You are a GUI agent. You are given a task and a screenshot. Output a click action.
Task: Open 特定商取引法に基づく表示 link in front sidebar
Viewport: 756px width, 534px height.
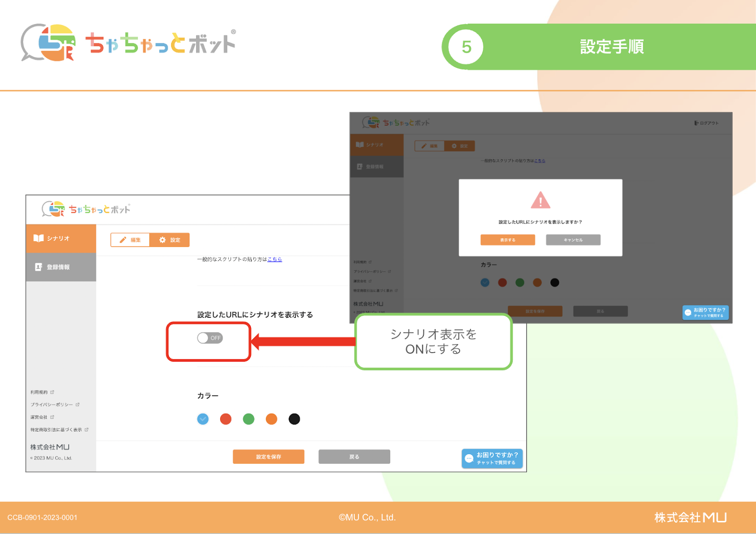click(x=56, y=430)
